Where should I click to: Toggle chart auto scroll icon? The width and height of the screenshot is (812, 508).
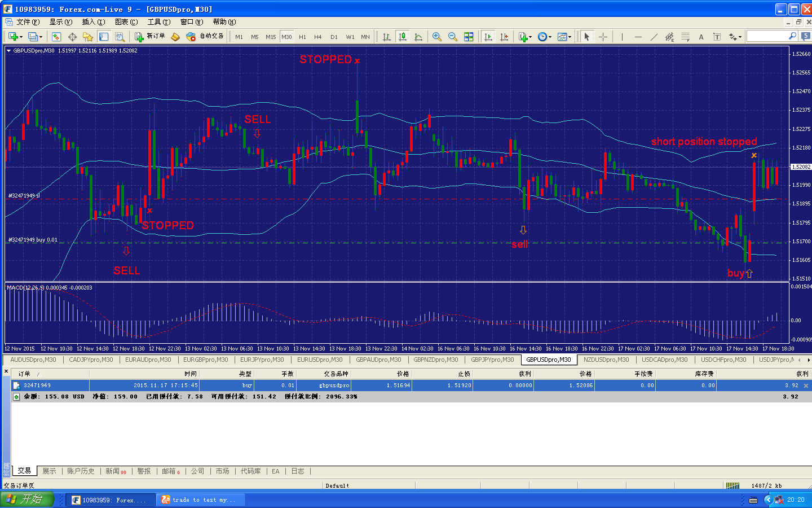tap(488, 37)
